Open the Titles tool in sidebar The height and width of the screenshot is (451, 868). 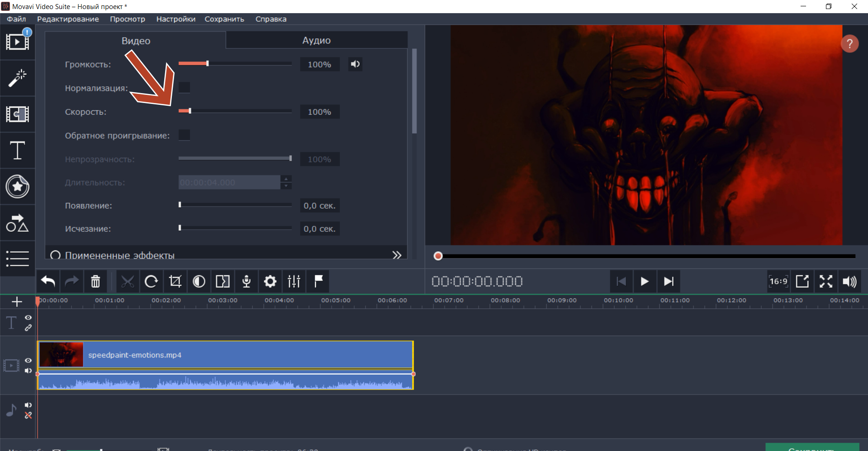(x=17, y=150)
